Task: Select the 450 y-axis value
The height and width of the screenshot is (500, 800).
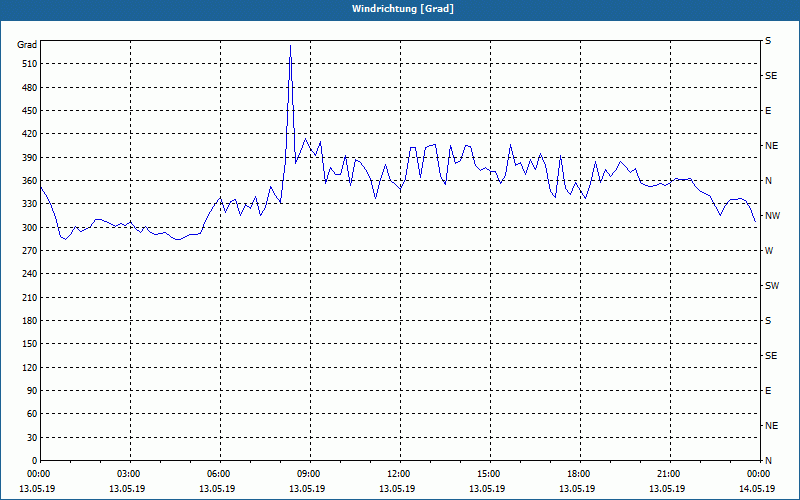Action: [x=30, y=111]
